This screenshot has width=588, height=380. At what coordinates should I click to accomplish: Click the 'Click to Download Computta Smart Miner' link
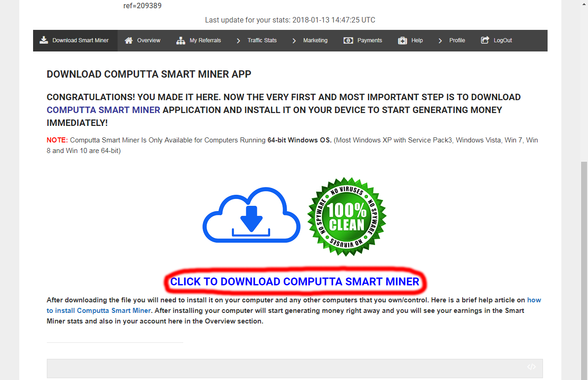tap(295, 282)
